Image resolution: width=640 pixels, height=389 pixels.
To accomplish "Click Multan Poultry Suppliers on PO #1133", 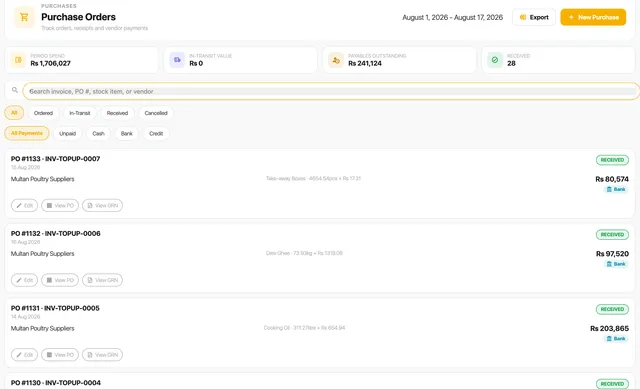I will click(42, 179).
